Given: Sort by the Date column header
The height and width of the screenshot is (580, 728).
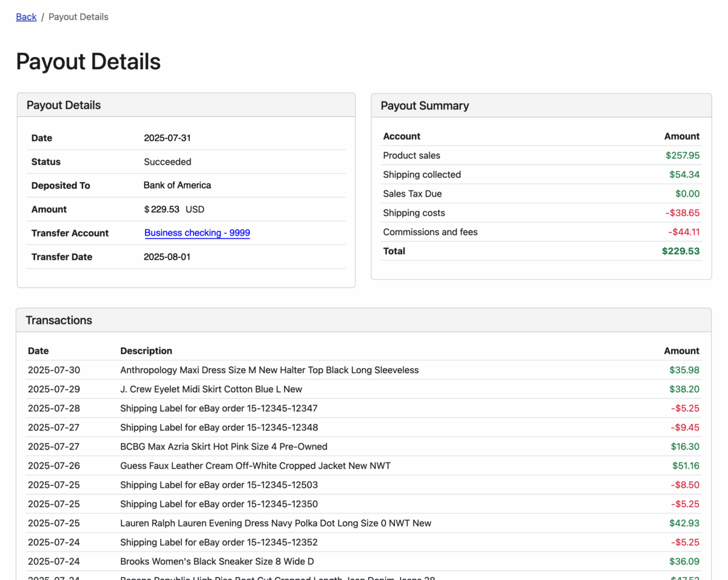Looking at the screenshot, I should (38, 351).
